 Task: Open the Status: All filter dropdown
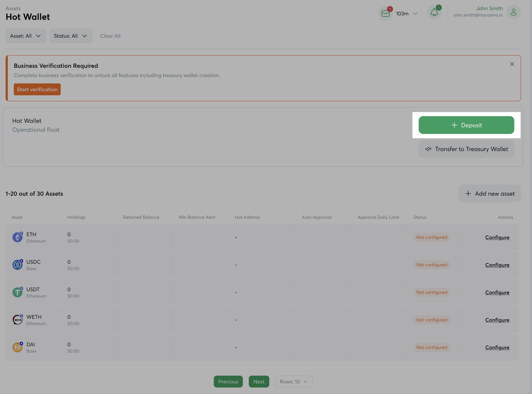point(71,36)
